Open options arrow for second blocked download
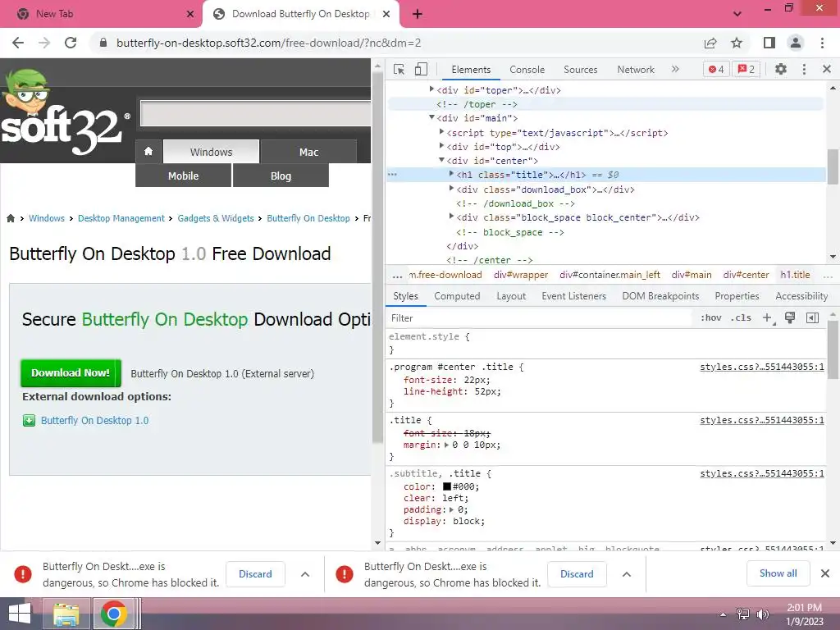Image resolution: width=840 pixels, height=630 pixels. coord(626,574)
